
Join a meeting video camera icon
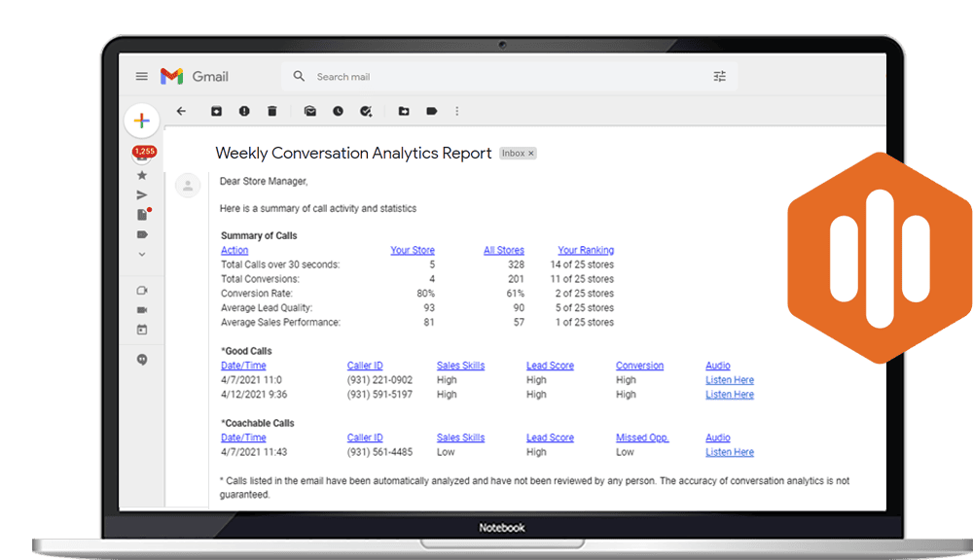[x=142, y=310]
